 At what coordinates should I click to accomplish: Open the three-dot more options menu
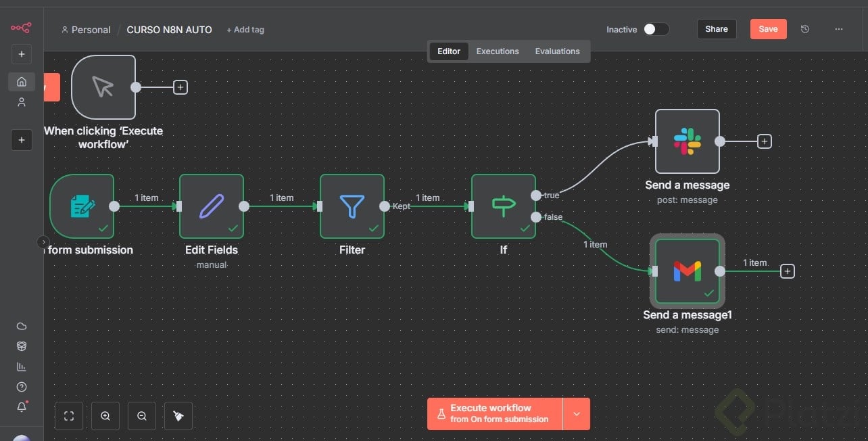click(x=839, y=29)
